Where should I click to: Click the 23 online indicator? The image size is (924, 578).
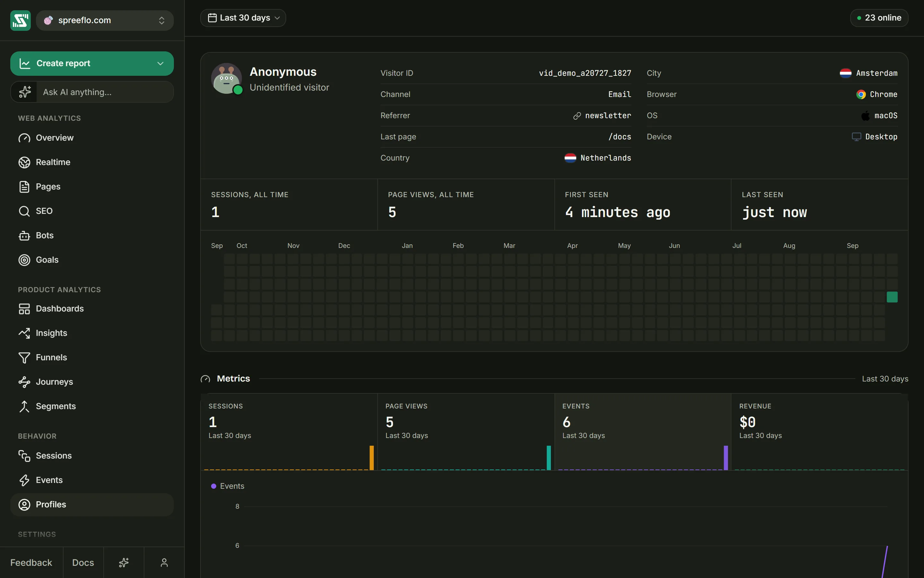point(879,18)
